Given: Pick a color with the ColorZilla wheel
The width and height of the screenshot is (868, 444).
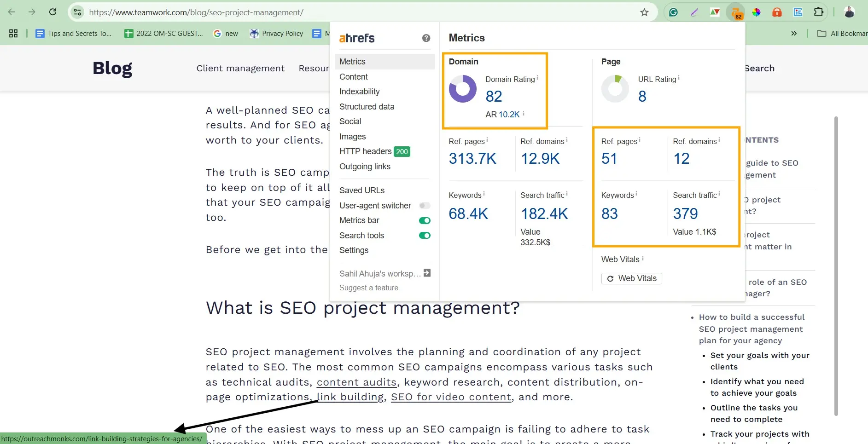Looking at the screenshot, I should pyautogui.click(x=757, y=12).
